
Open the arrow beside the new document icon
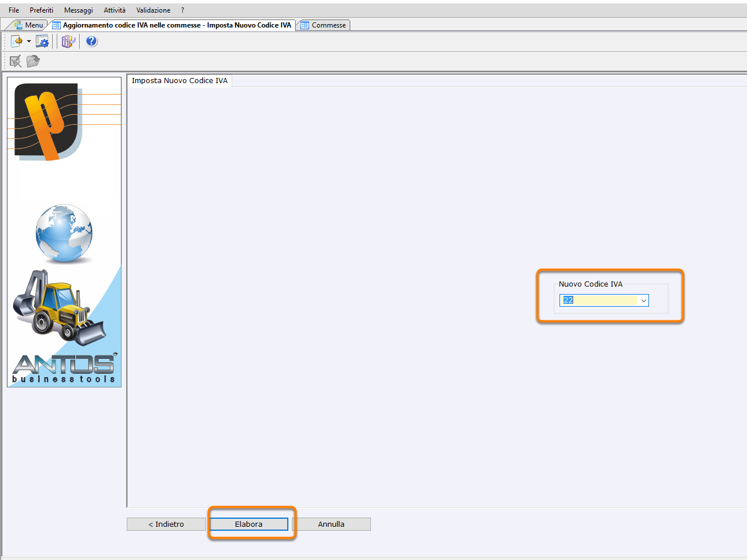click(x=29, y=41)
